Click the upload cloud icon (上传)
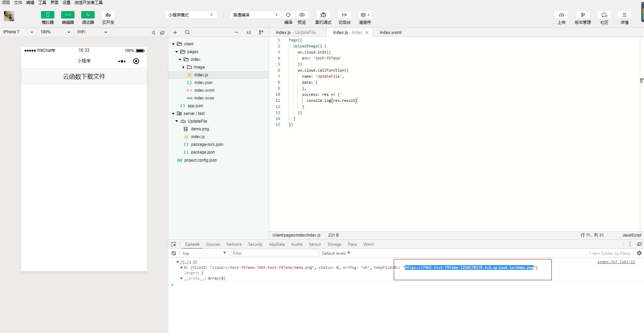 (x=561, y=15)
